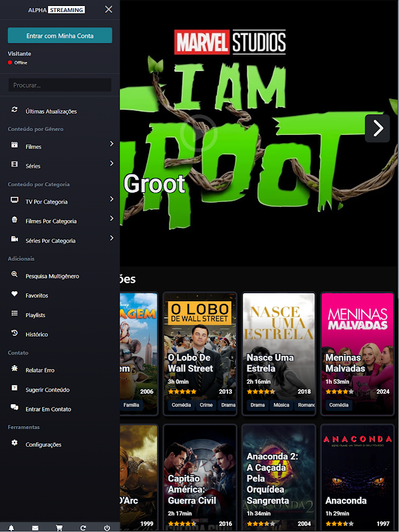The height and width of the screenshot is (532, 399).
Task: Expand the Filmes genre submenu chevron
Action: (x=112, y=144)
